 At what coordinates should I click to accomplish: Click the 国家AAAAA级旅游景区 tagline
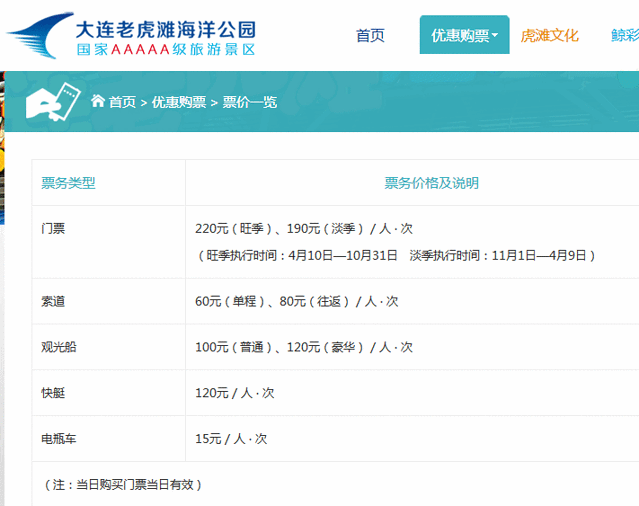click(x=166, y=49)
